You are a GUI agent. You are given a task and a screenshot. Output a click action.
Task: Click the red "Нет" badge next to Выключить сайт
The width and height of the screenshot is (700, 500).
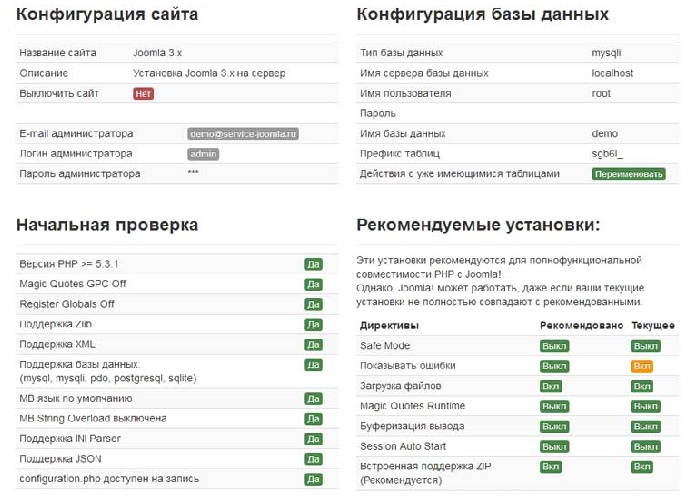tap(143, 93)
